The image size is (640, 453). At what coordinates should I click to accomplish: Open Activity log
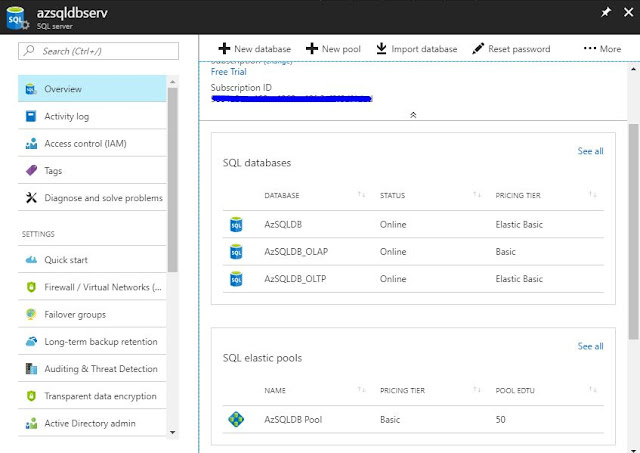click(92, 116)
